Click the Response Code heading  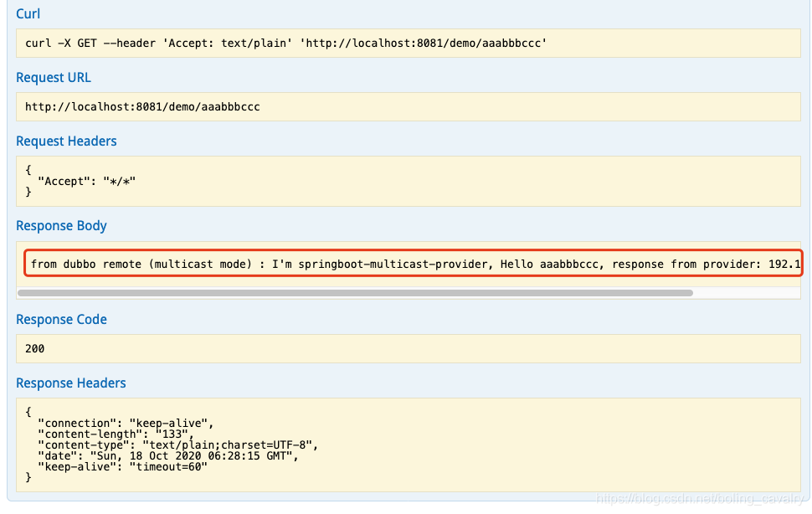click(x=61, y=320)
